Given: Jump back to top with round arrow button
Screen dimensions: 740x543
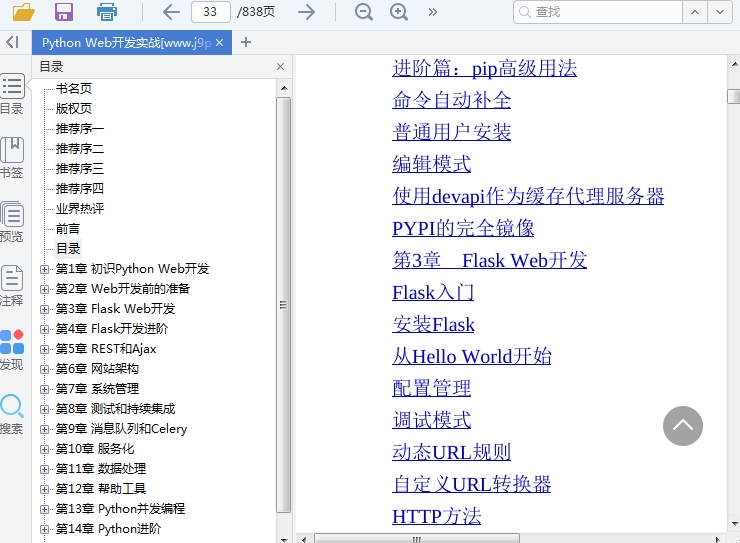Looking at the screenshot, I should point(682,426).
